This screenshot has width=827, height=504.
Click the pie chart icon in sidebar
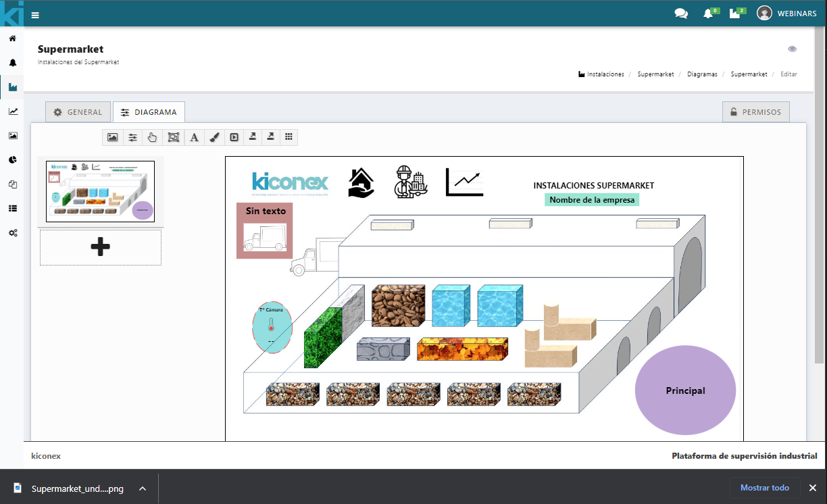(x=13, y=160)
